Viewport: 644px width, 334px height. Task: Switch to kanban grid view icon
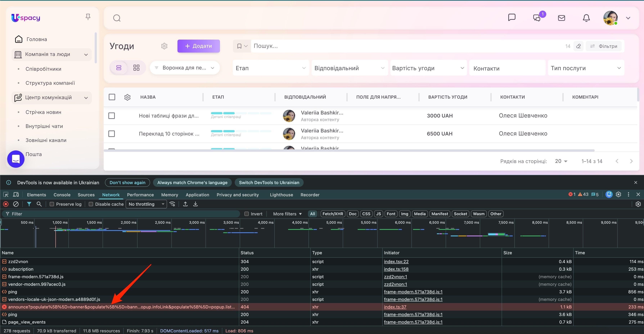tap(136, 68)
